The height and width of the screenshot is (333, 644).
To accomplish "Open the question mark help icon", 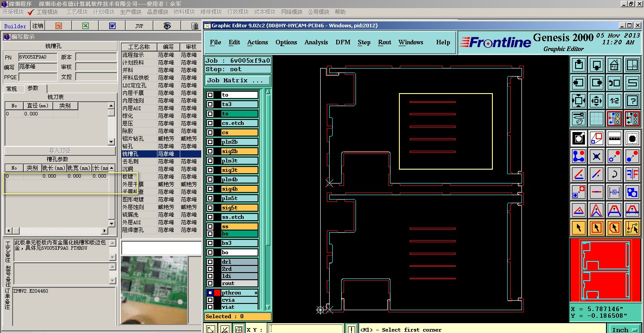I will click(632, 100).
